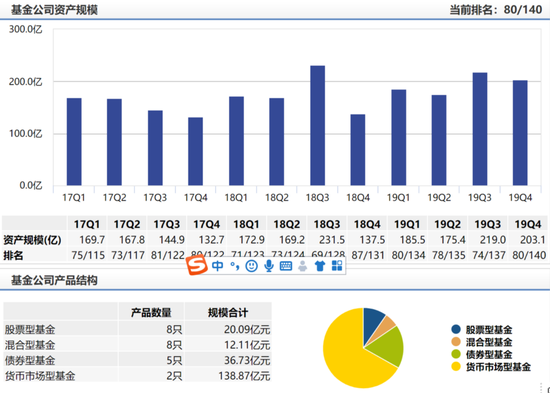Click the 19Q4 x-axis label

pyautogui.click(x=520, y=198)
